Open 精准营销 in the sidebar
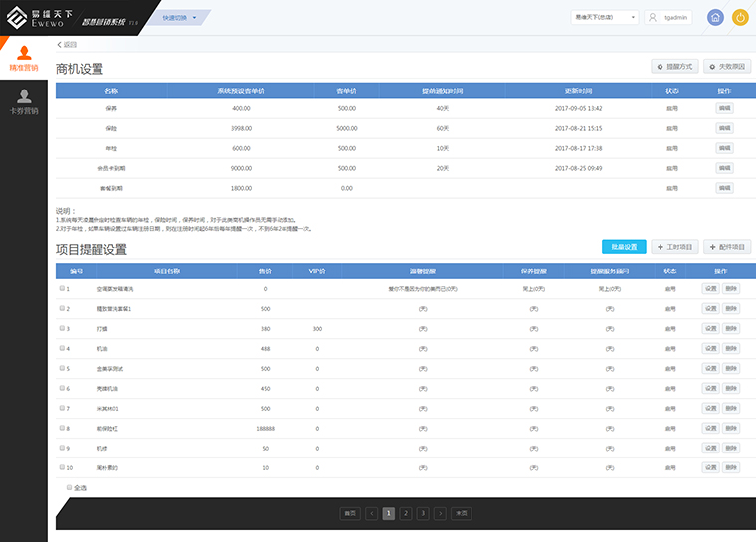Viewport: 756px width, 542px height. (23, 58)
